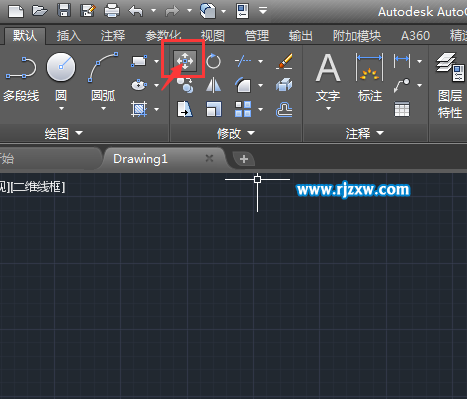Expand the Draw (绘图) panel

pyautogui.click(x=63, y=134)
